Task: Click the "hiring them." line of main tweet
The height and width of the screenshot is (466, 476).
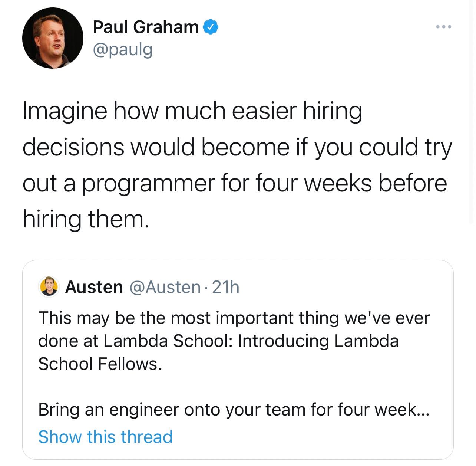Action: pos(86,219)
